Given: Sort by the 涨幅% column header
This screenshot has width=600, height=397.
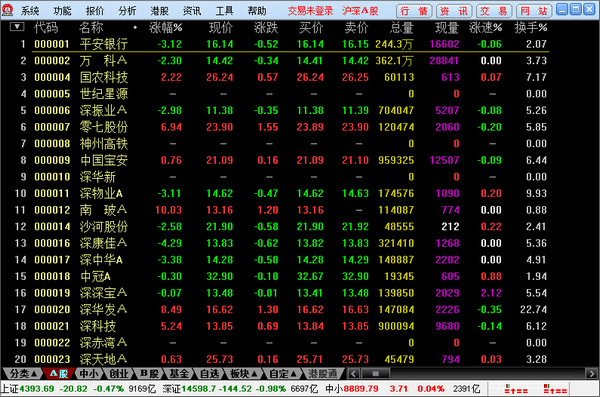Looking at the screenshot, I should (x=166, y=28).
